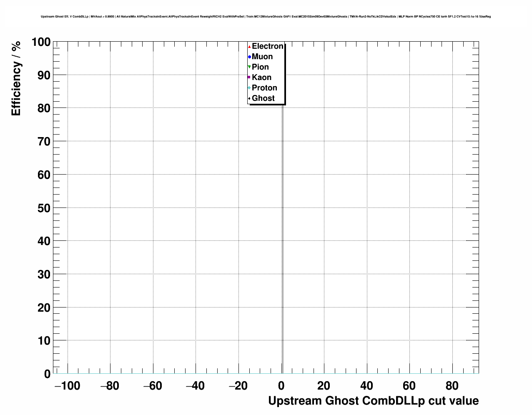Click the black Ghost diamond marker
This screenshot has height=415, width=532.
[249, 98]
